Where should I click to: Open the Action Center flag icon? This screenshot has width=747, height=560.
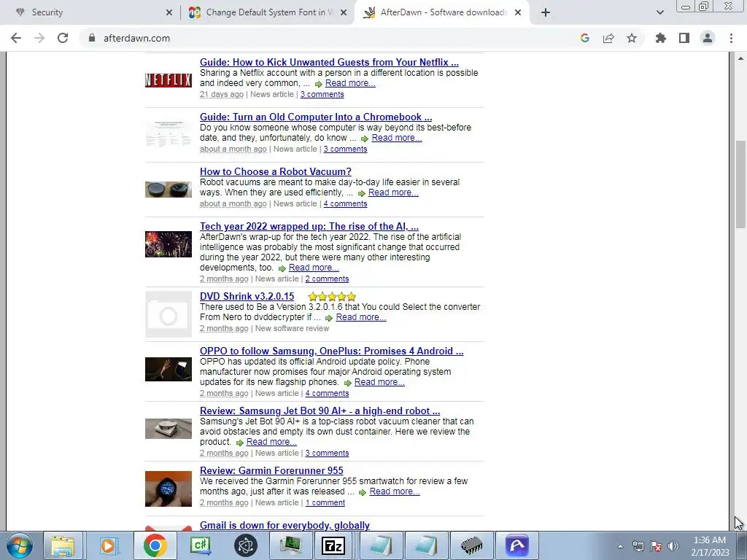(x=656, y=546)
